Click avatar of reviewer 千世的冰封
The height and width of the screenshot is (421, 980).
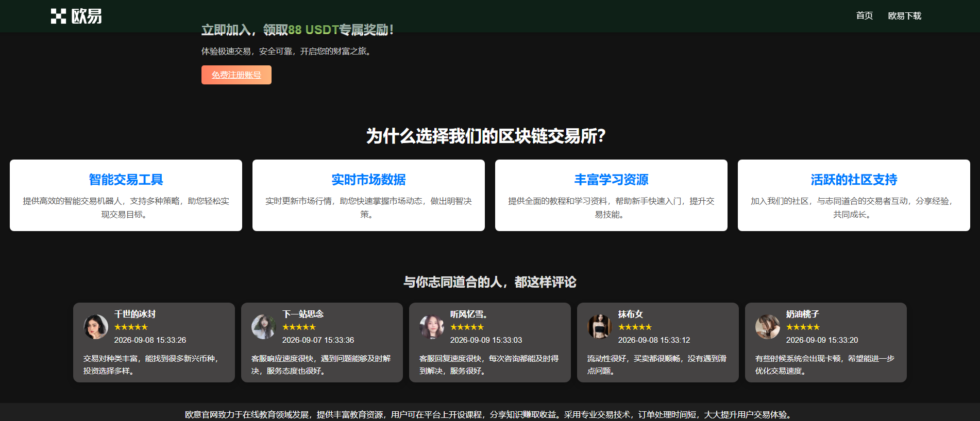(x=96, y=327)
